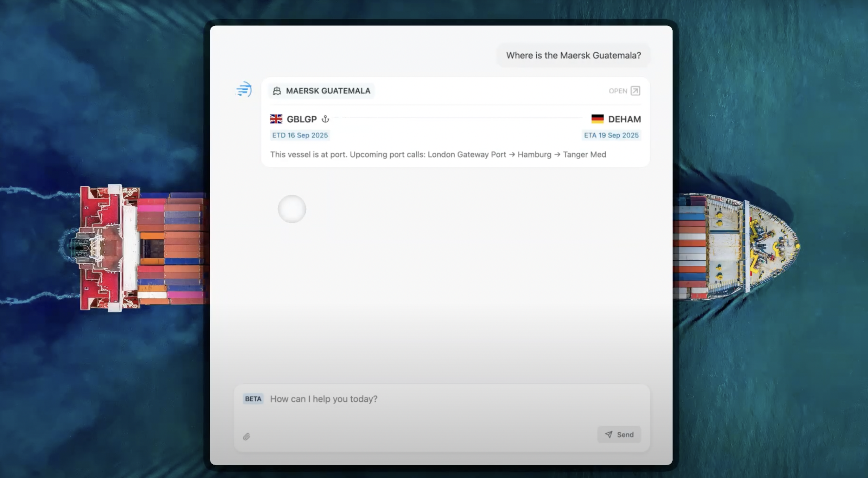Click the paperclip attachment icon

tap(246, 437)
